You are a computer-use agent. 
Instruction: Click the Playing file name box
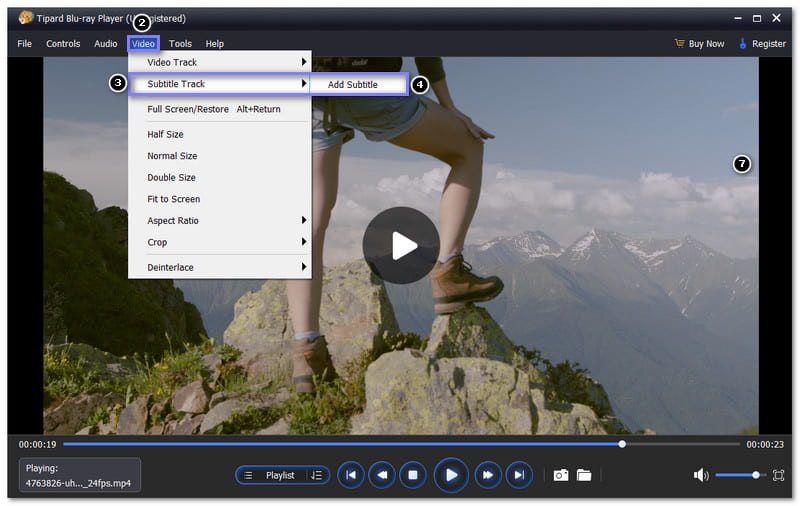click(x=80, y=475)
